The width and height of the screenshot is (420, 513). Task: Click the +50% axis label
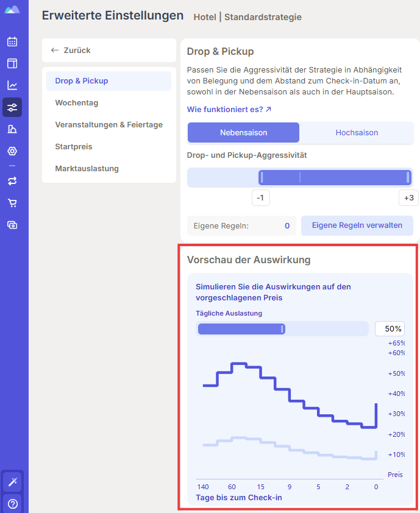[396, 373]
